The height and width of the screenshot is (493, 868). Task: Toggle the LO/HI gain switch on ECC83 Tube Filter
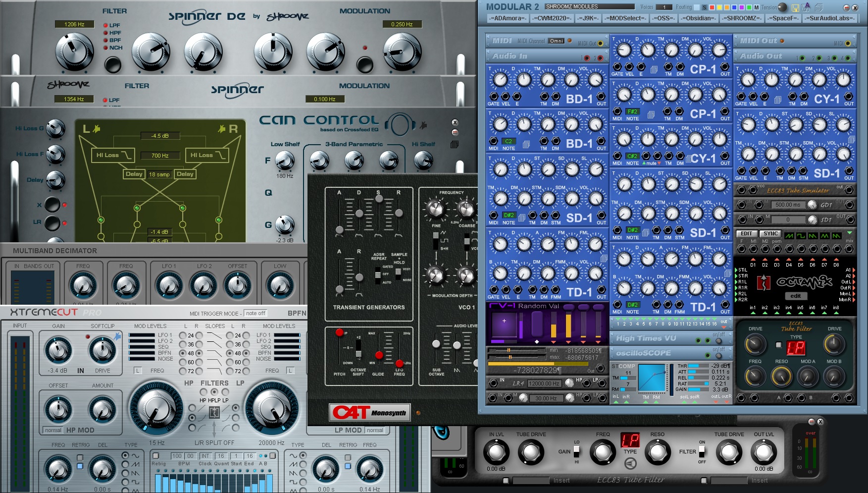[x=576, y=451]
